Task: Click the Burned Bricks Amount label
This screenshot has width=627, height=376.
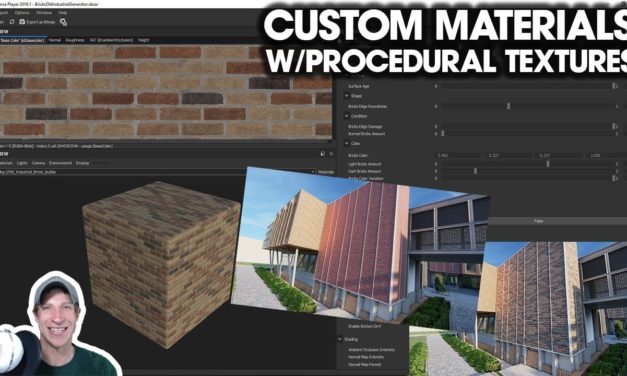Action: (367, 134)
